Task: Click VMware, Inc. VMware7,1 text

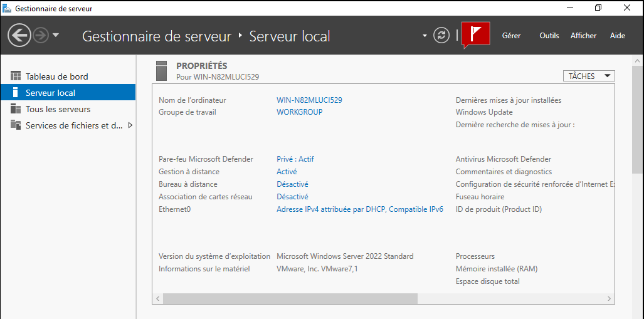Action: [x=317, y=269]
